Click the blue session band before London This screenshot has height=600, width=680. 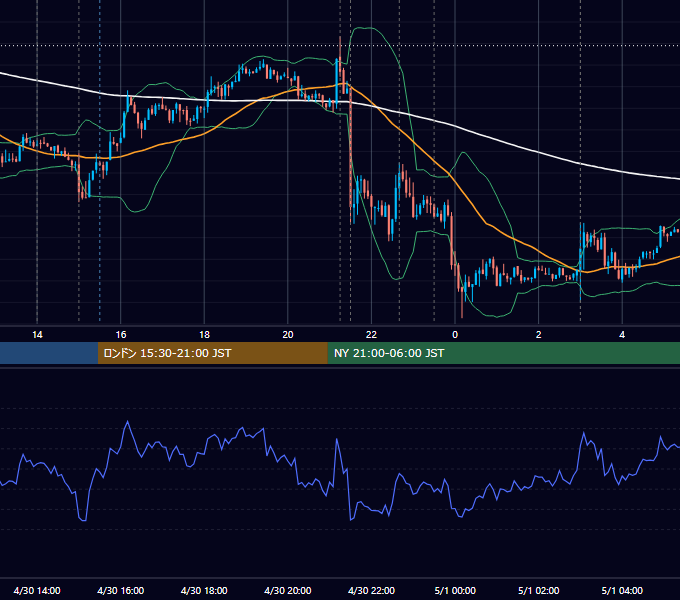[x=49, y=353]
